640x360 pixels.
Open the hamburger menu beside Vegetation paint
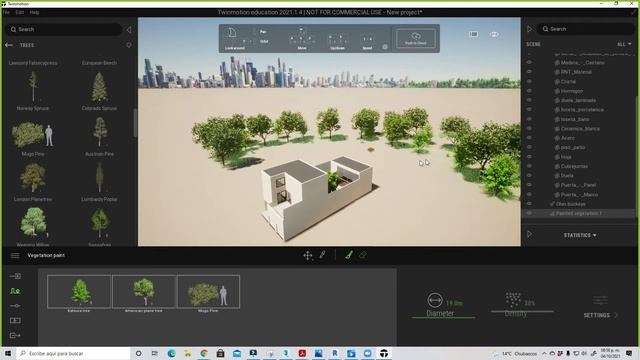point(15,256)
